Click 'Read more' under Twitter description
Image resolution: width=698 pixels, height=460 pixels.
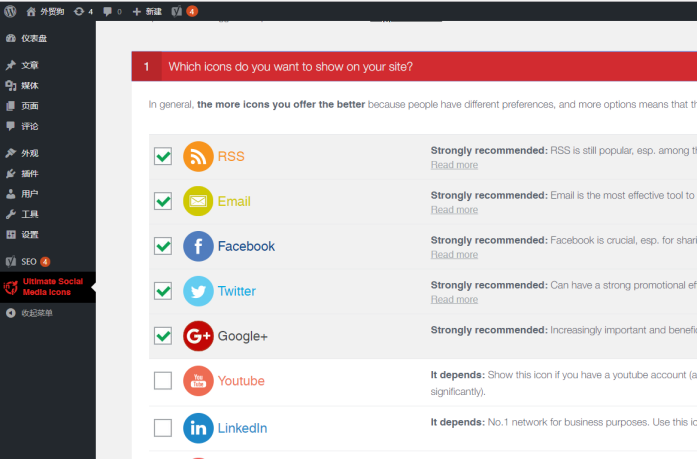pos(454,299)
